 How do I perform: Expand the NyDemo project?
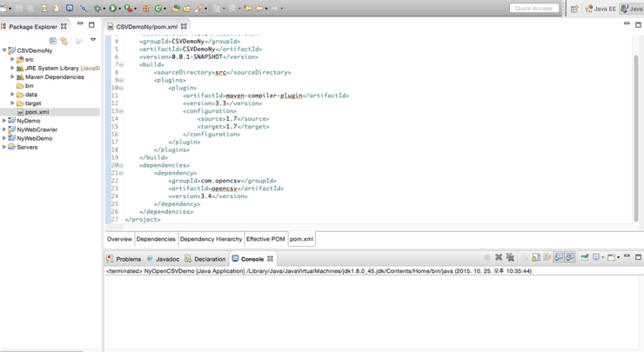pos(4,121)
